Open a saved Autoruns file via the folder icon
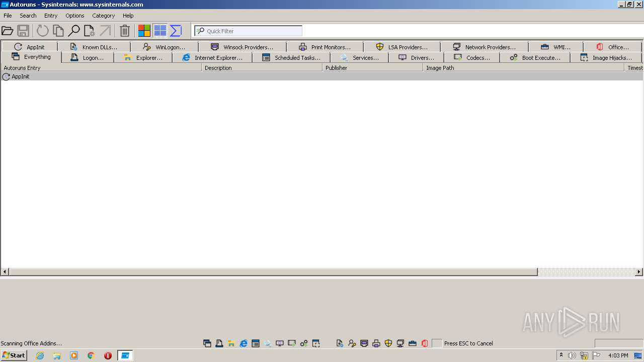The height and width of the screenshot is (362, 644). tap(8, 31)
